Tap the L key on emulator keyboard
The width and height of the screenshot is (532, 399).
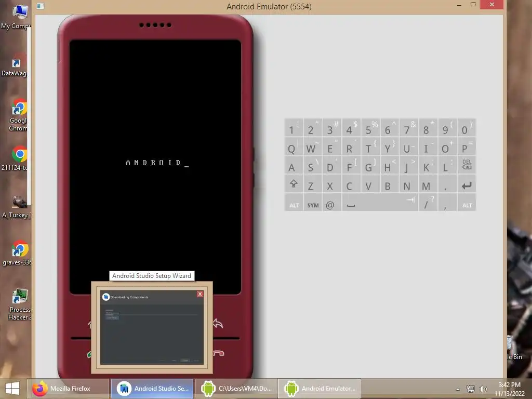[447, 165]
